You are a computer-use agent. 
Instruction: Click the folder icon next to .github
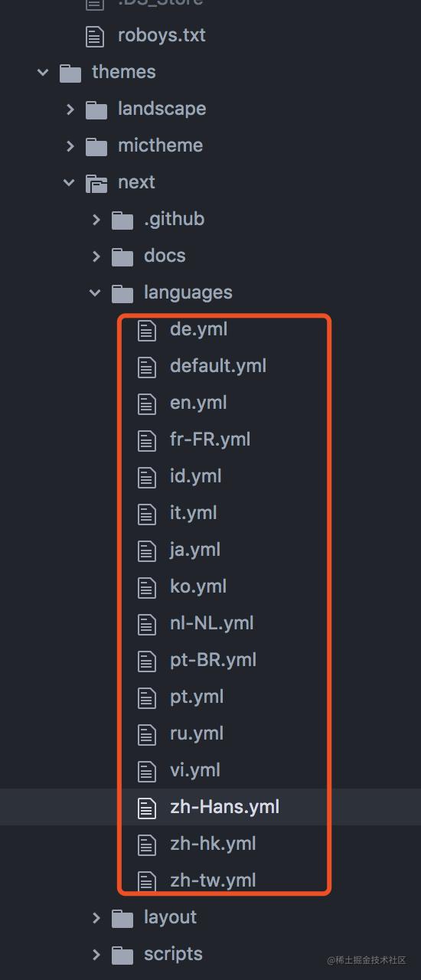[122, 220]
